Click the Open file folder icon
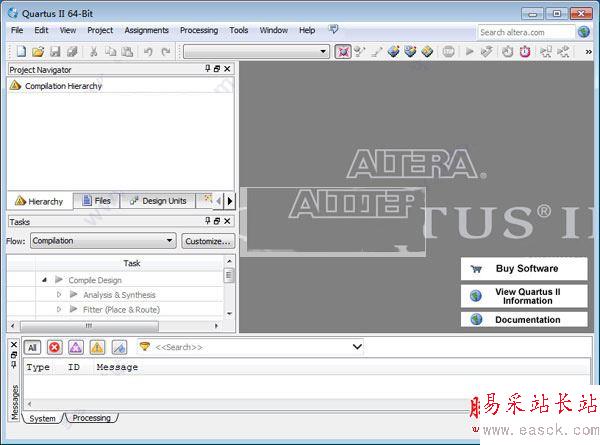 coord(38,51)
